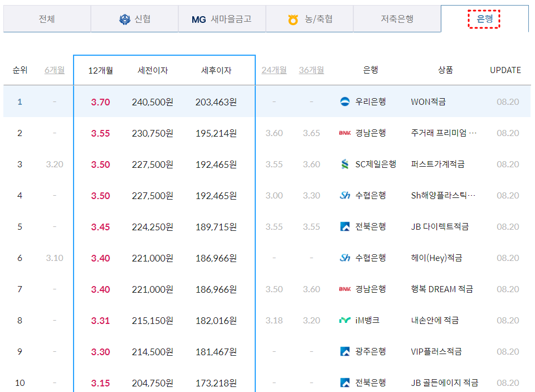Click the SC제일은행 bank name
This screenshot has width=535, height=392.
(x=376, y=164)
